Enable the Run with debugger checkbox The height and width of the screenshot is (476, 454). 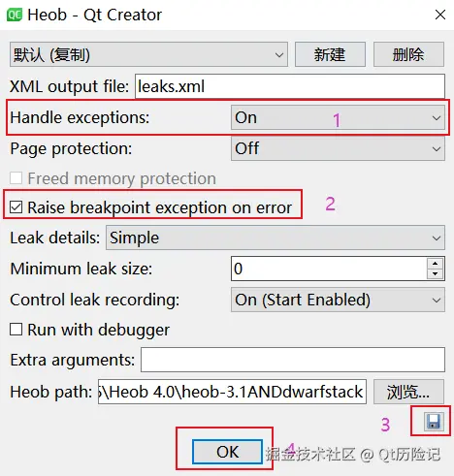(16, 330)
